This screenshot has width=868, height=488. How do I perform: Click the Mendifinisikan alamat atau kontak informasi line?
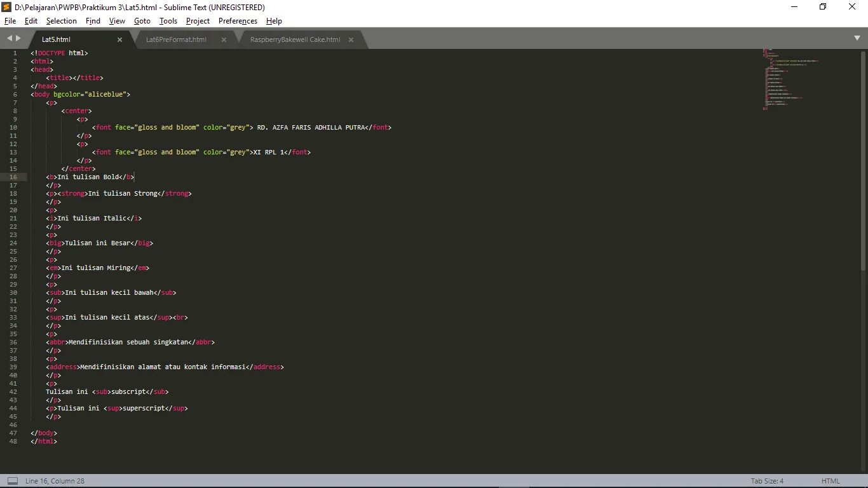[x=165, y=367]
